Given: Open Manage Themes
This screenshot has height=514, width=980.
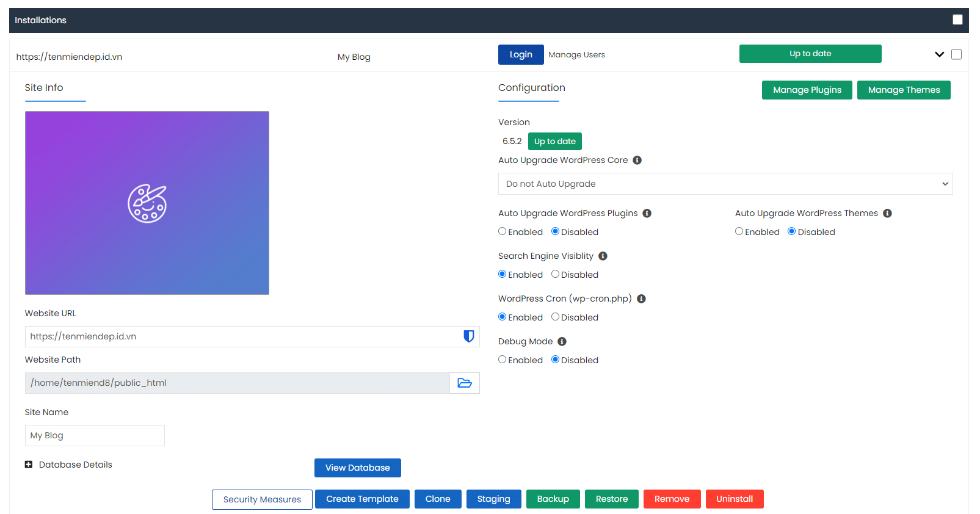Looking at the screenshot, I should click(904, 90).
